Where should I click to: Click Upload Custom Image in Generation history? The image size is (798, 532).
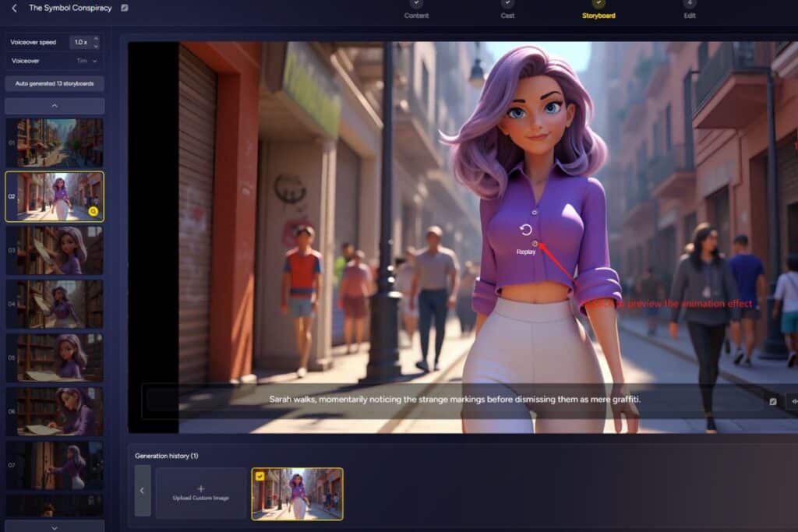[201, 492]
